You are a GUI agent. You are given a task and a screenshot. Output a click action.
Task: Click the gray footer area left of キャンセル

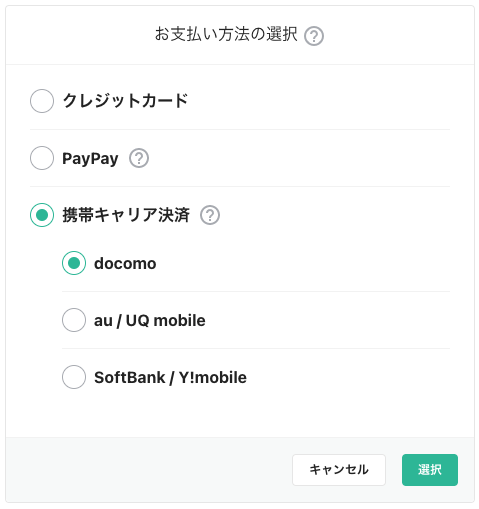[x=148, y=470]
